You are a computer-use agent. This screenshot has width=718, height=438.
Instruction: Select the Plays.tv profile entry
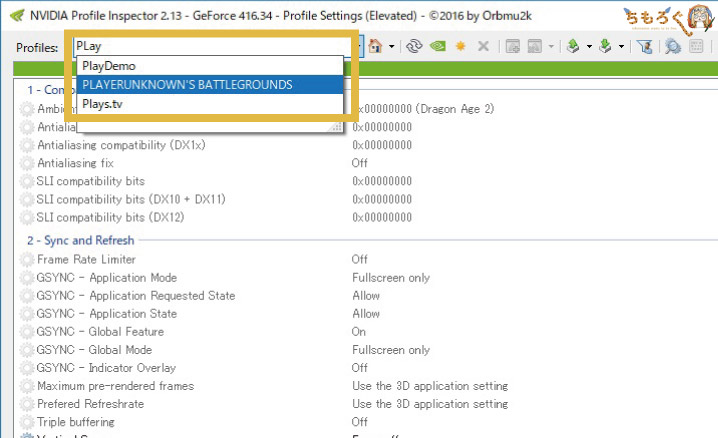(x=210, y=104)
